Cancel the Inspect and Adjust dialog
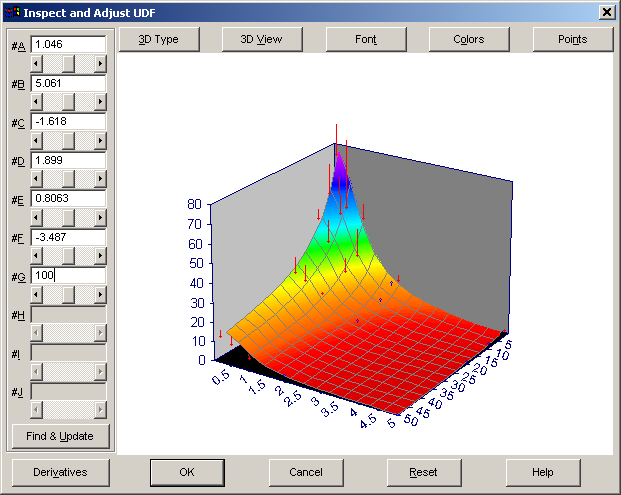This screenshot has width=621, height=495. click(306, 472)
